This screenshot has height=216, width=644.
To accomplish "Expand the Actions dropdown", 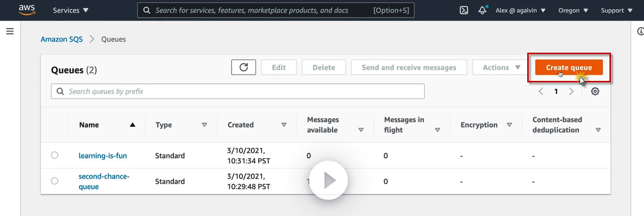I will pyautogui.click(x=501, y=67).
